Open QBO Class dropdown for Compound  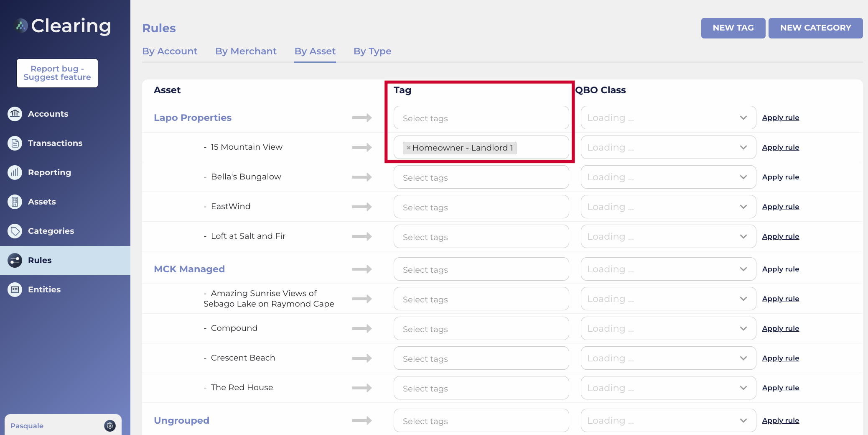tap(668, 328)
